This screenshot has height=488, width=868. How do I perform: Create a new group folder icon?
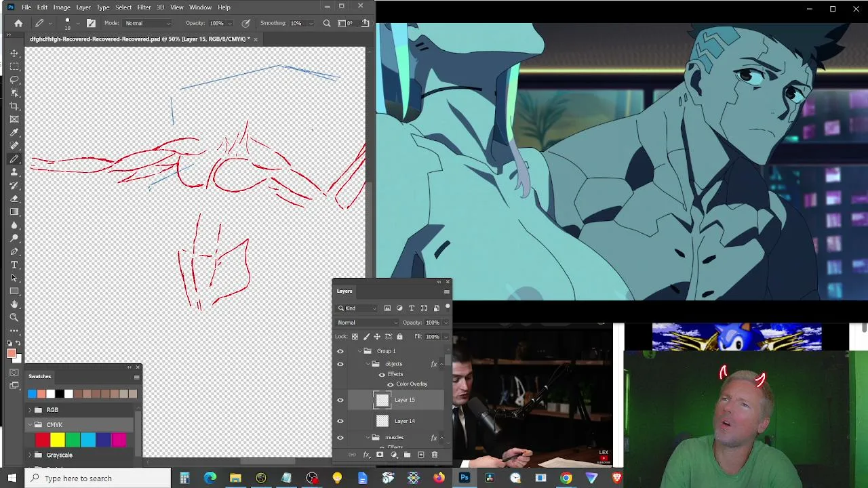click(407, 455)
